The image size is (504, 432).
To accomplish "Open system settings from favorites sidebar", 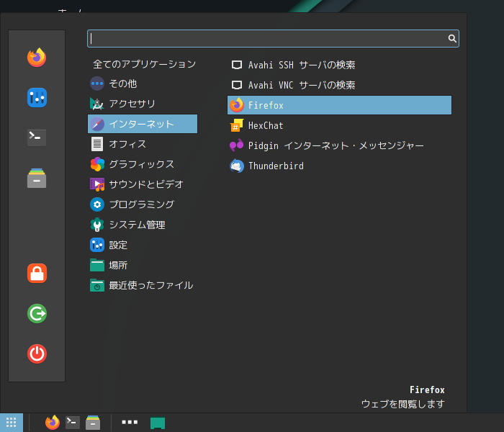I will [x=37, y=98].
